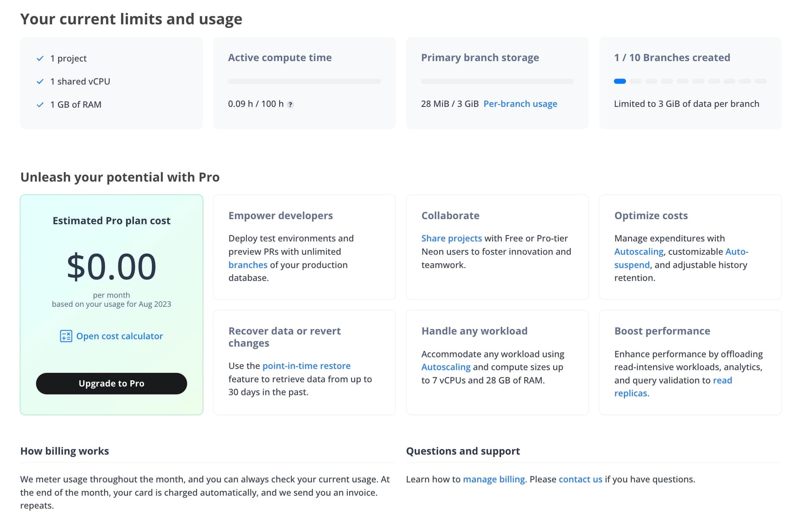Open the cost calculator
This screenshot has height=529, width=812.
[x=120, y=336]
